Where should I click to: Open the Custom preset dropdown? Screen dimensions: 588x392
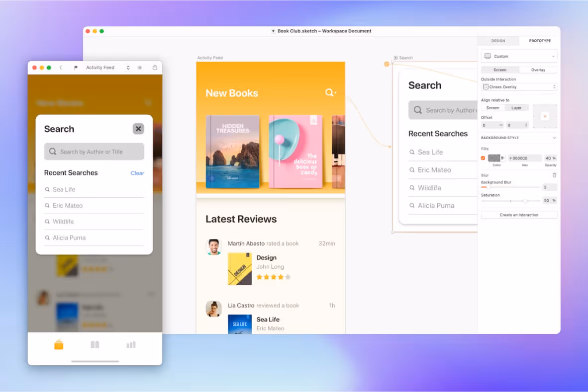pyautogui.click(x=518, y=56)
